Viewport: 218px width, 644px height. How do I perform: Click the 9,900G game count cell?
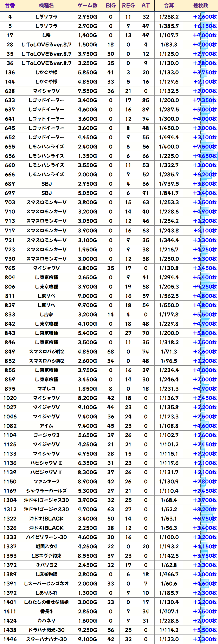[x=87, y=305]
